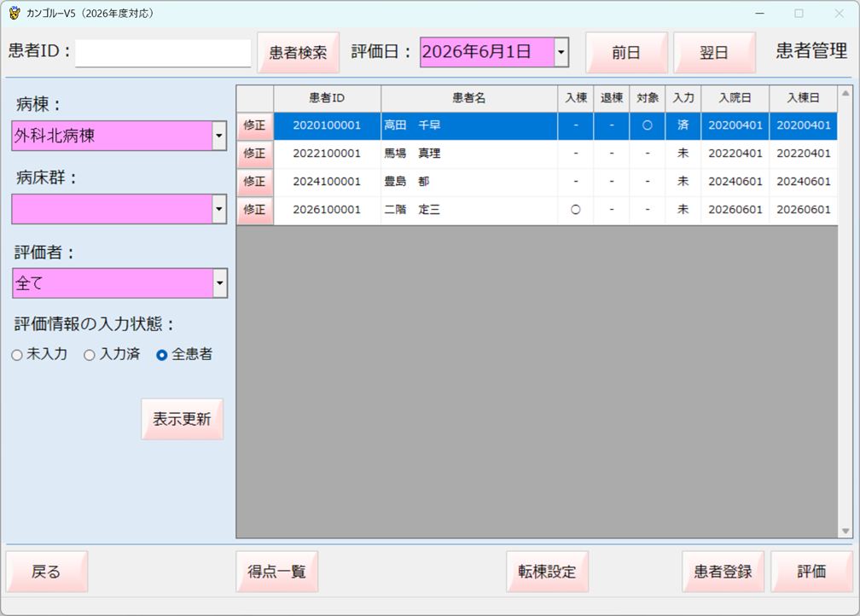Click the 患者ID input field

tap(163, 53)
